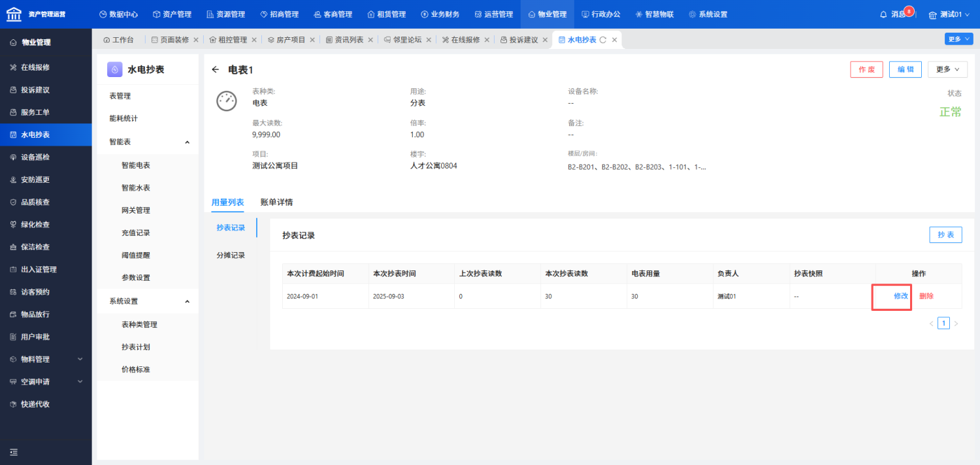980x465 pixels.
Task: Close the 租控管理 tab
Action: [254, 40]
